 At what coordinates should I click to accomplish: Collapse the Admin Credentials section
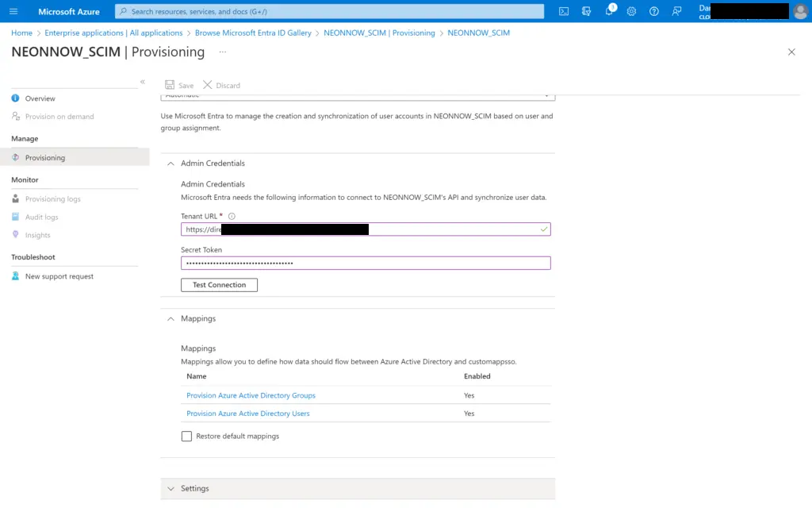tap(170, 163)
